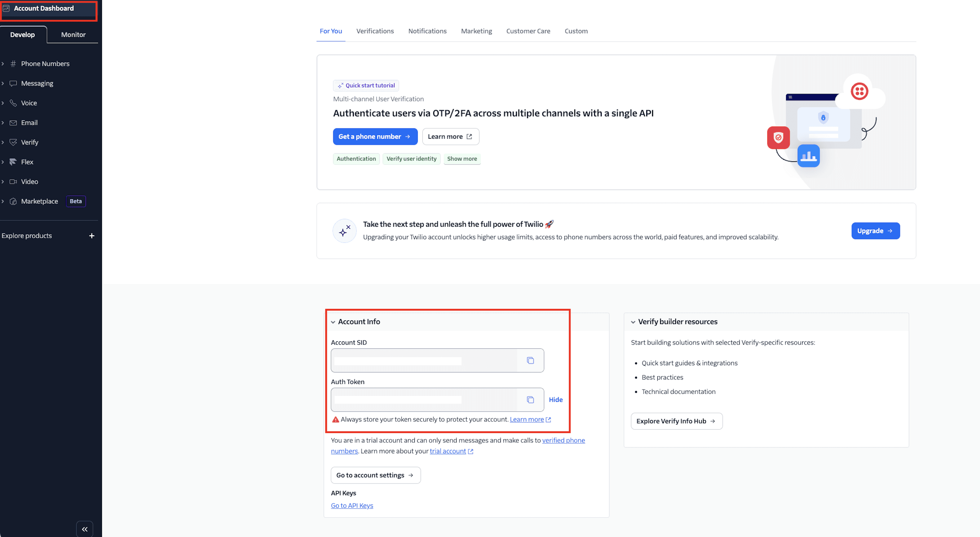Open Go to API Keys link
The width and height of the screenshot is (980, 537).
pos(351,505)
